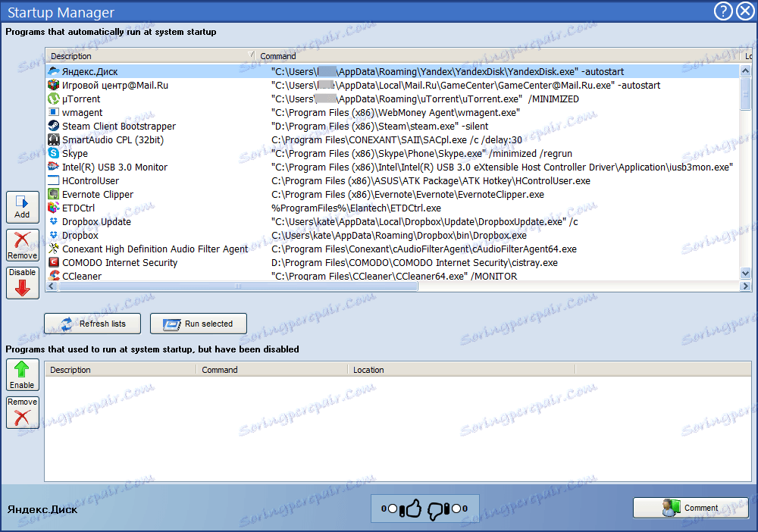This screenshot has width=758, height=532.
Task: Sort active list by Command column
Action: click(x=498, y=56)
